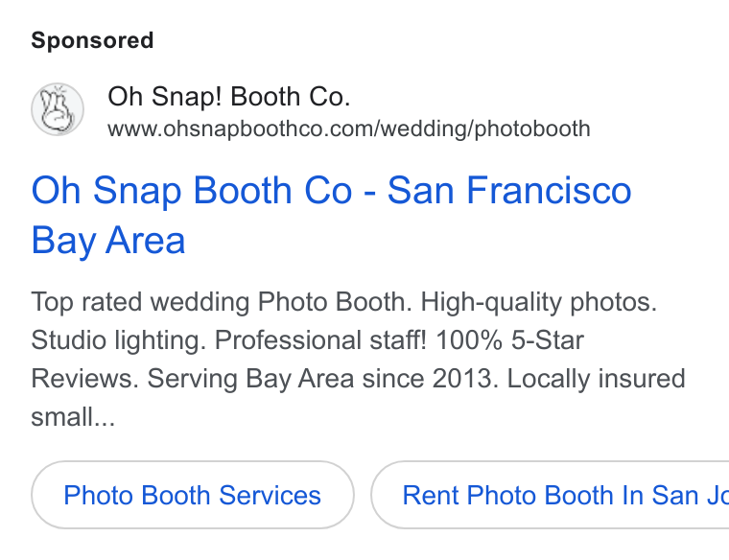Click 'San Francisco' in the blue ad title
Viewport: 729px width, 560px height.
point(509,190)
